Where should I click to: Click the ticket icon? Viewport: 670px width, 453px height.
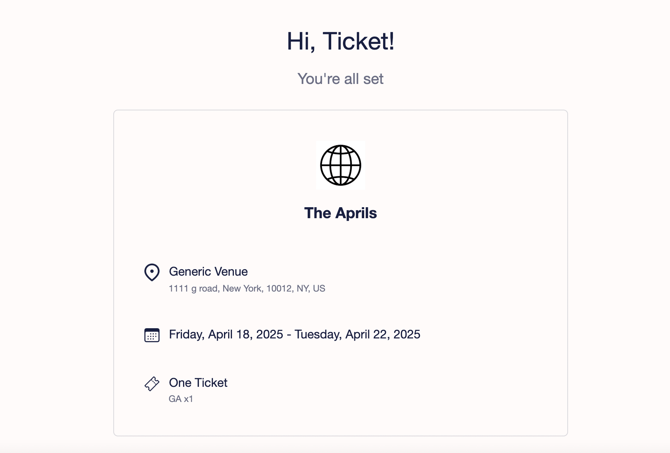click(152, 384)
